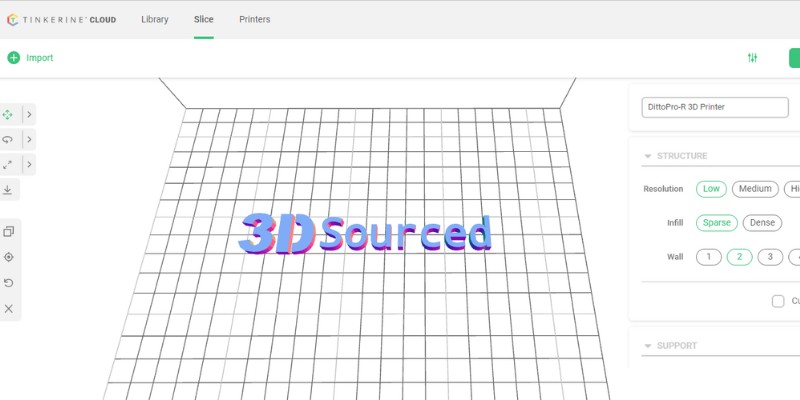The image size is (800, 400).
Task: Click the reset undo arrow icon
Action: [9, 283]
